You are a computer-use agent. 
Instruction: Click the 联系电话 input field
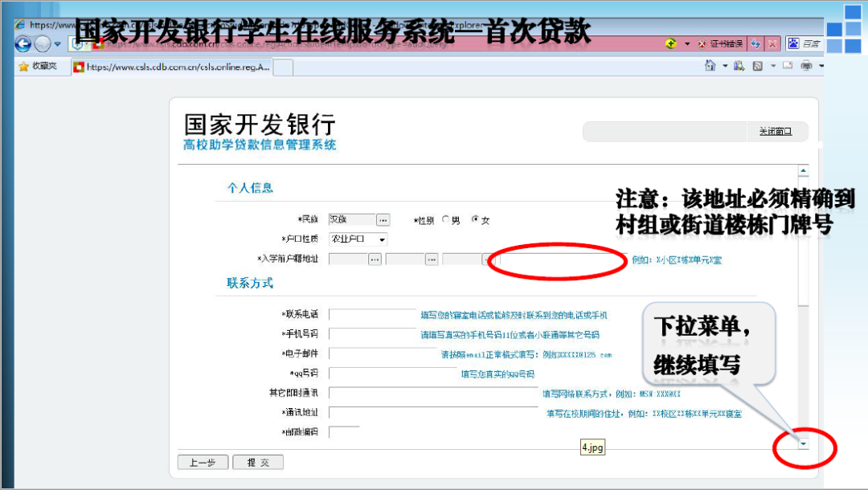click(372, 315)
